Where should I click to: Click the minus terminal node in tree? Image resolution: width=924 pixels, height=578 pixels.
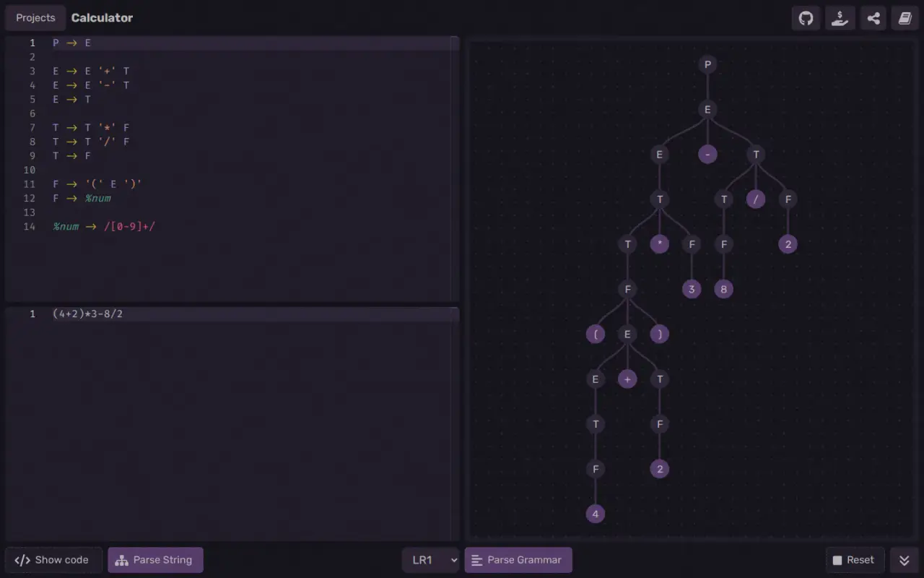click(x=707, y=155)
